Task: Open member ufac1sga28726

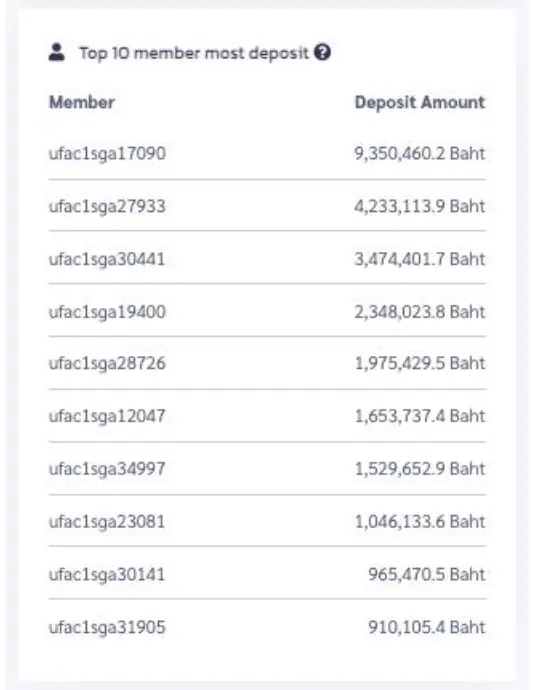Action: (x=107, y=363)
